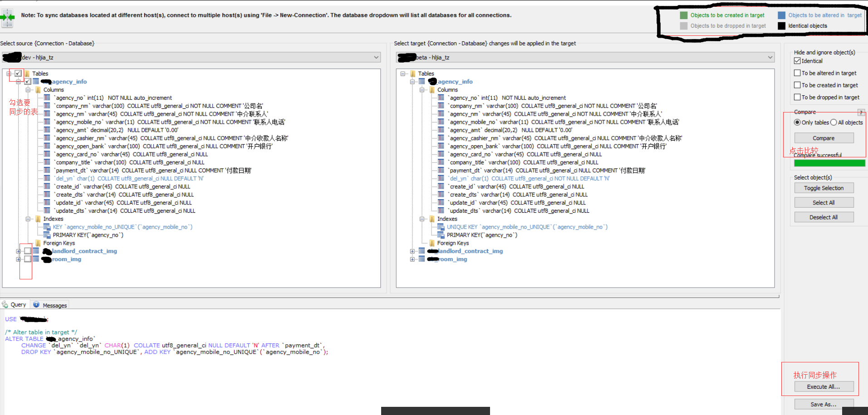
Task: Collapse source Indexes node
Action: point(28,219)
